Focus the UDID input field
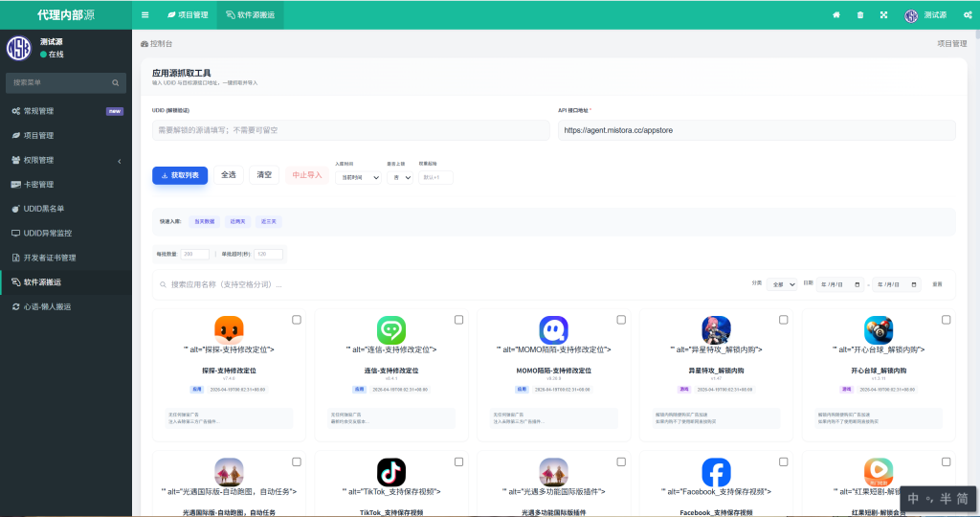 (351, 130)
